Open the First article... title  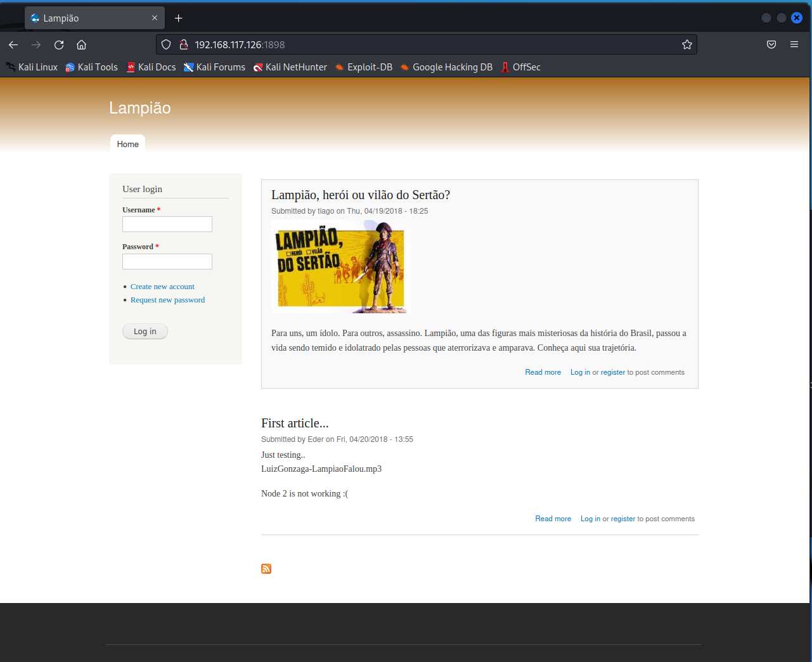click(x=295, y=423)
